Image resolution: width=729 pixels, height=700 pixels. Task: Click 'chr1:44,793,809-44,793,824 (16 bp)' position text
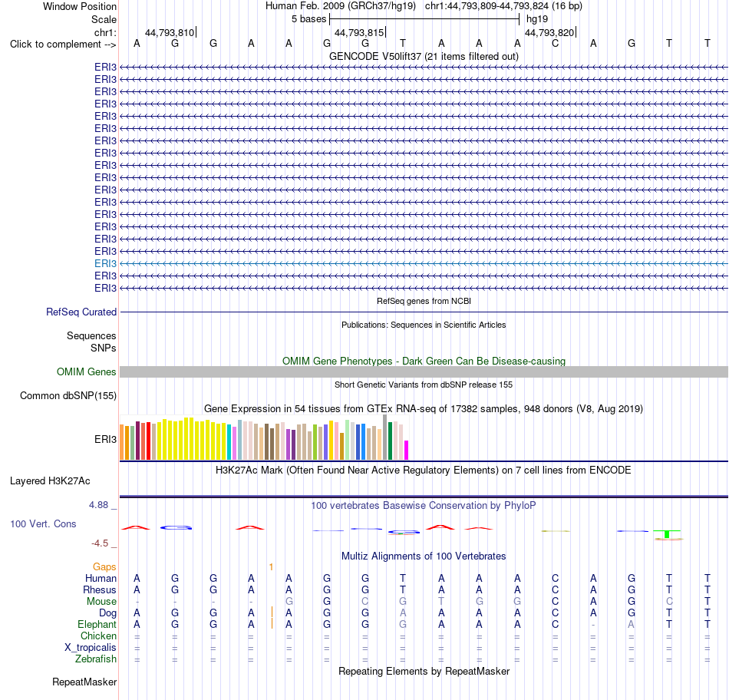coord(503,6)
